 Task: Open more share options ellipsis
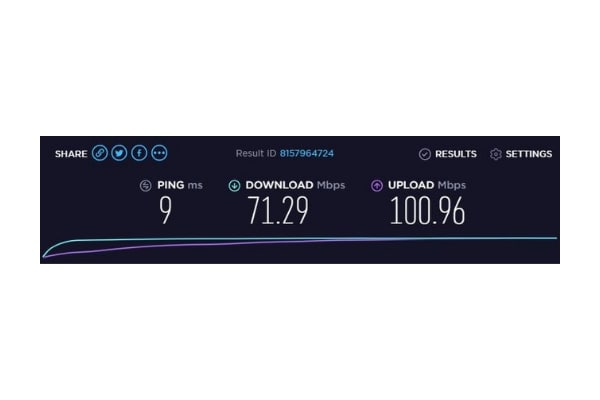coord(159,153)
